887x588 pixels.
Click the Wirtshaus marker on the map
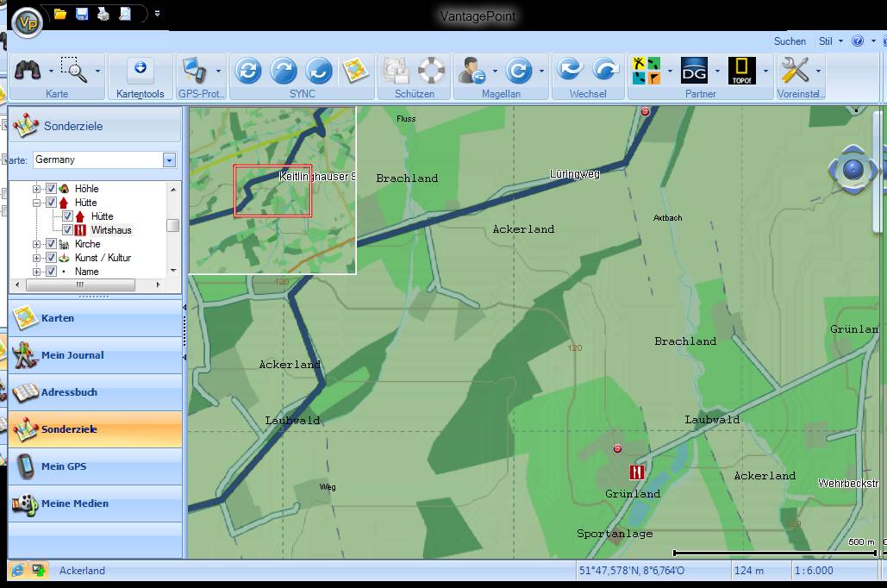636,472
